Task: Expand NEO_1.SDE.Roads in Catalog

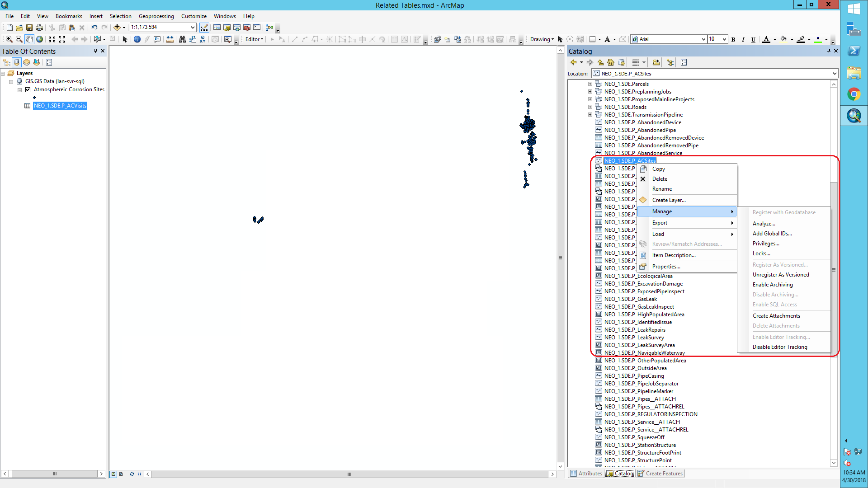Action: point(590,107)
